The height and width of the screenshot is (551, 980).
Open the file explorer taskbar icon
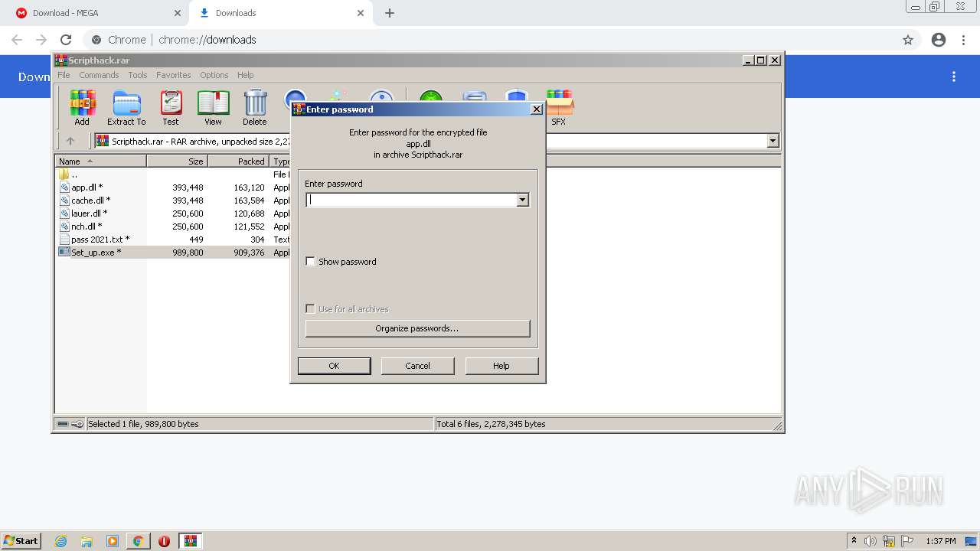click(87, 541)
